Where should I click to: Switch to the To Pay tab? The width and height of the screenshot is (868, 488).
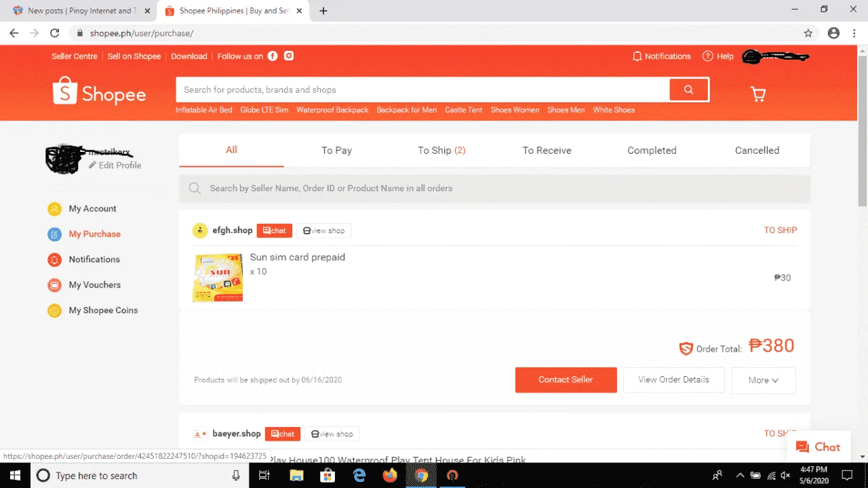pos(337,150)
